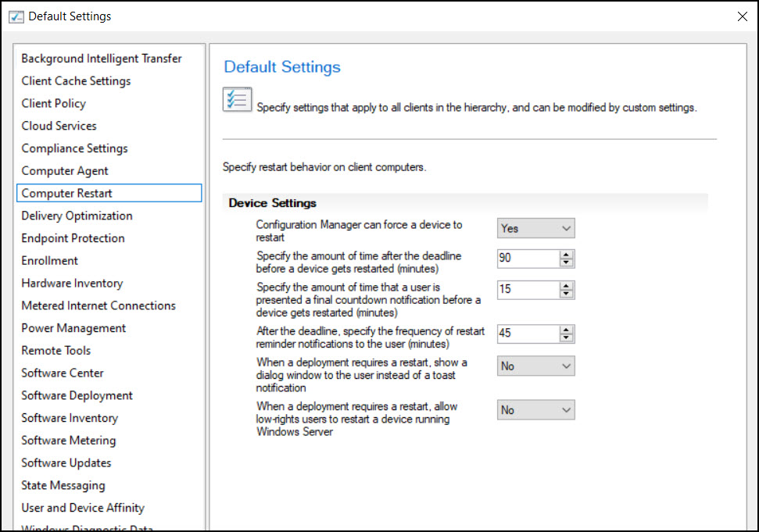759x532 pixels.
Task: Decrease the final countdown minutes value of 15
Action: click(x=567, y=294)
